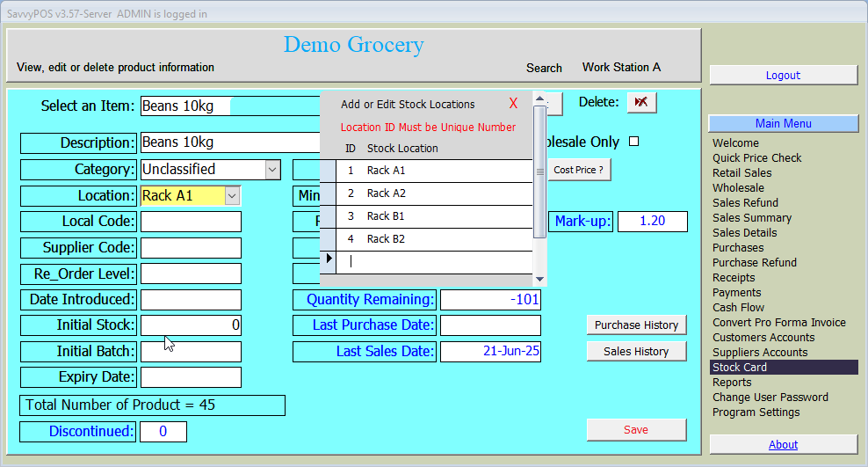Click the stock locations scrollbar thumb
This screenshot has height=467, width=868.
539,171
